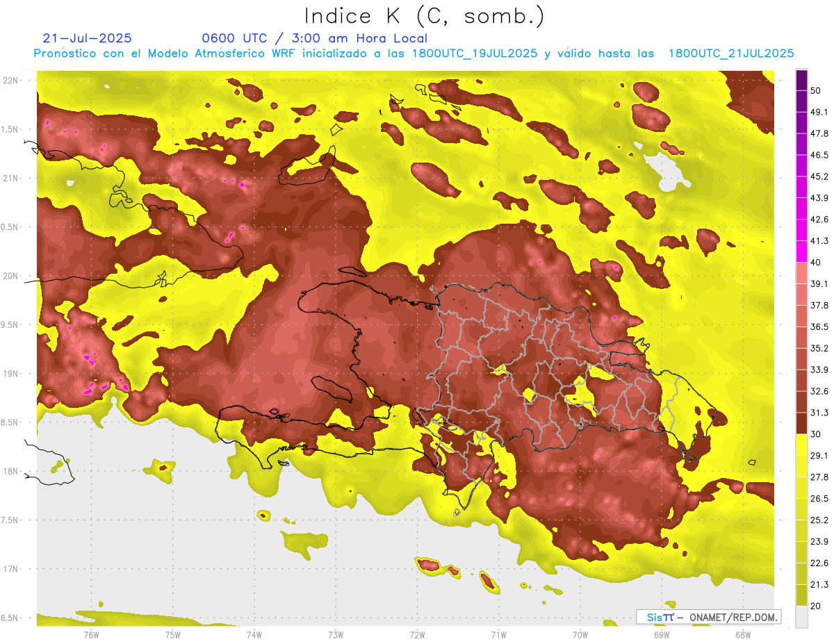The image size is (834, 644).
Task: Click colorbar value "36.5"
Action: [x=819, y=327]
